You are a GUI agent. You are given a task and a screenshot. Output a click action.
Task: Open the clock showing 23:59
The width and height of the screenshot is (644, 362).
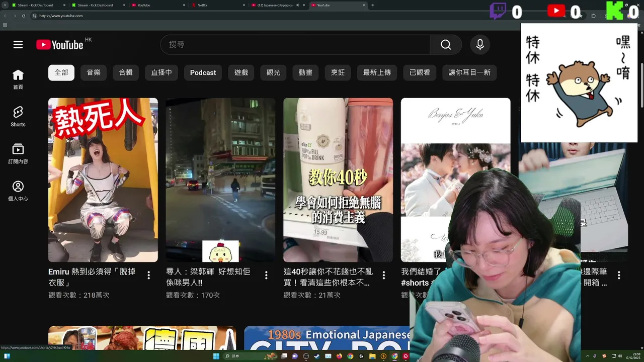(632, 356)
